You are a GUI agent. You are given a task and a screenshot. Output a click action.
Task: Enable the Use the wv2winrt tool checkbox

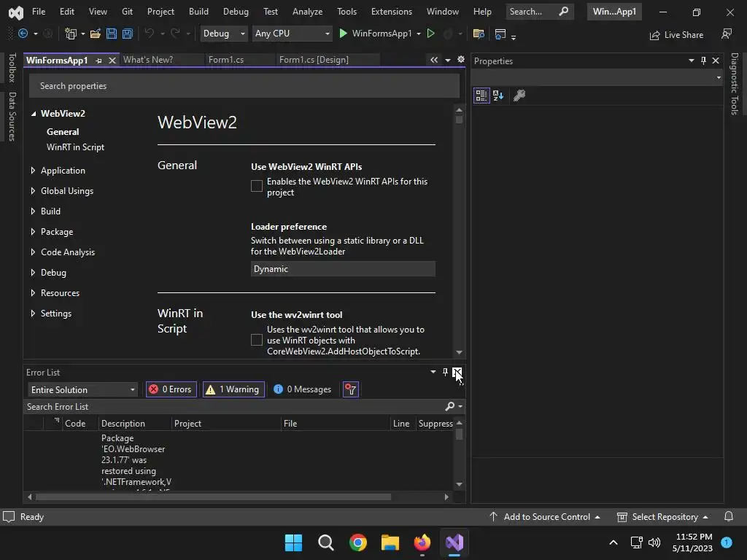pos(256,340)
